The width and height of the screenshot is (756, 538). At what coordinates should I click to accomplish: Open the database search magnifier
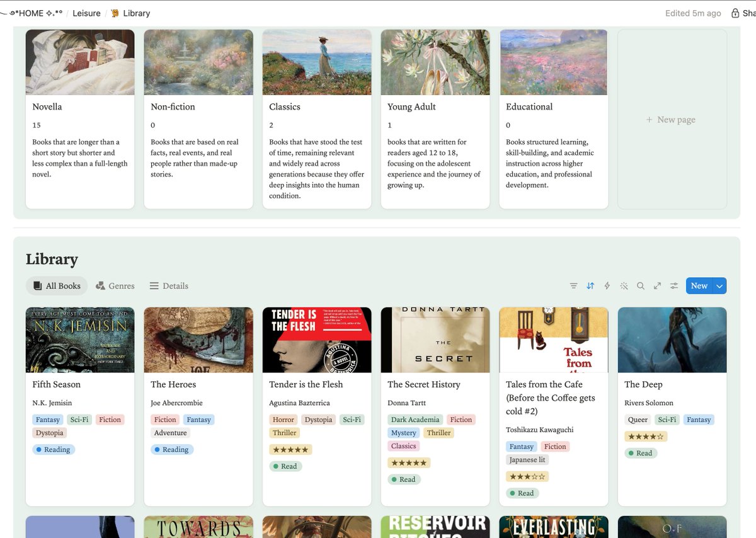coord(641,285)
